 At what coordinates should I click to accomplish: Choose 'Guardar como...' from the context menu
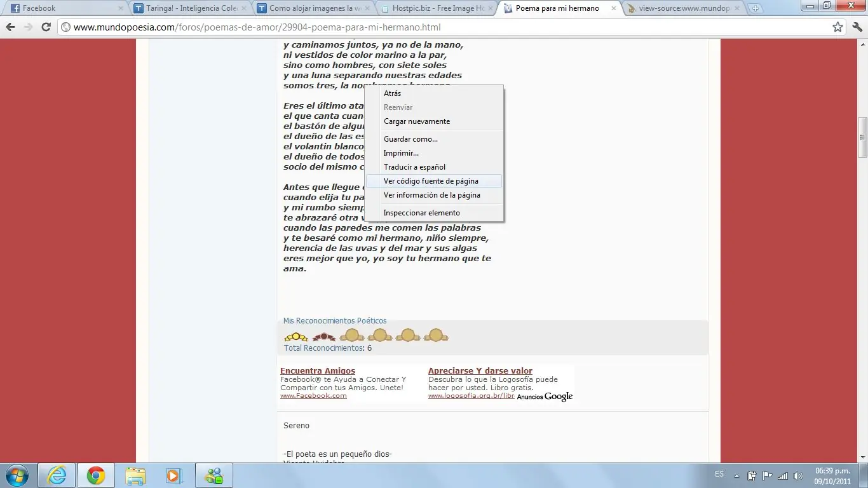(434, 139)
